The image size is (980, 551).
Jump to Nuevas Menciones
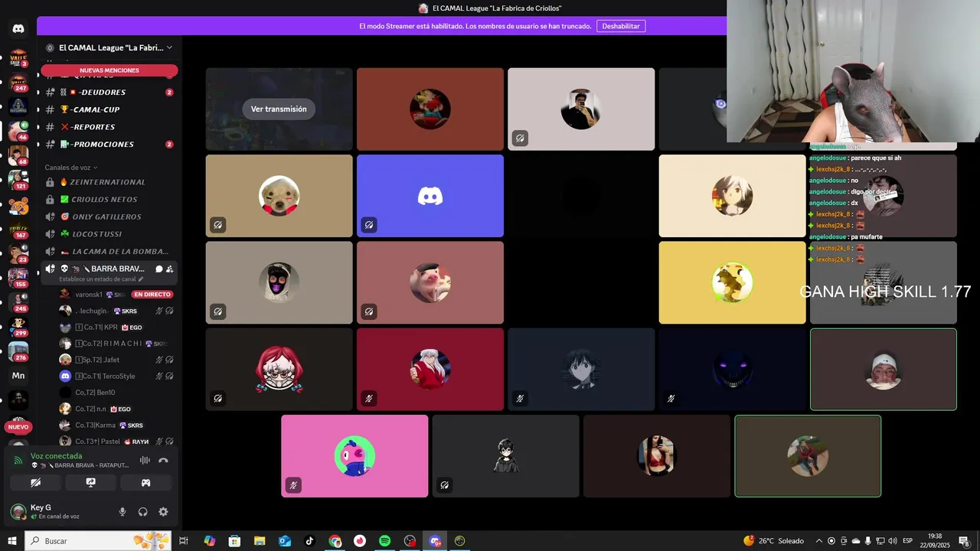[x=109, y=70]
